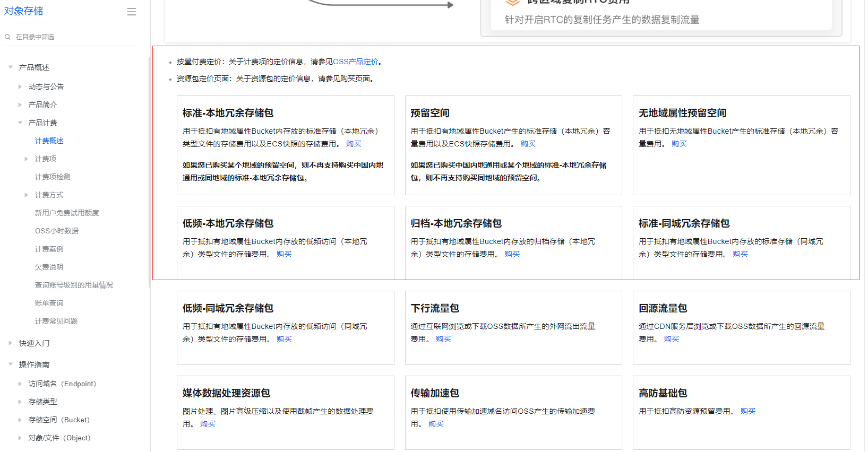
Task: Open 新用户免费试用额度 in sidebar
Action: 67,213
